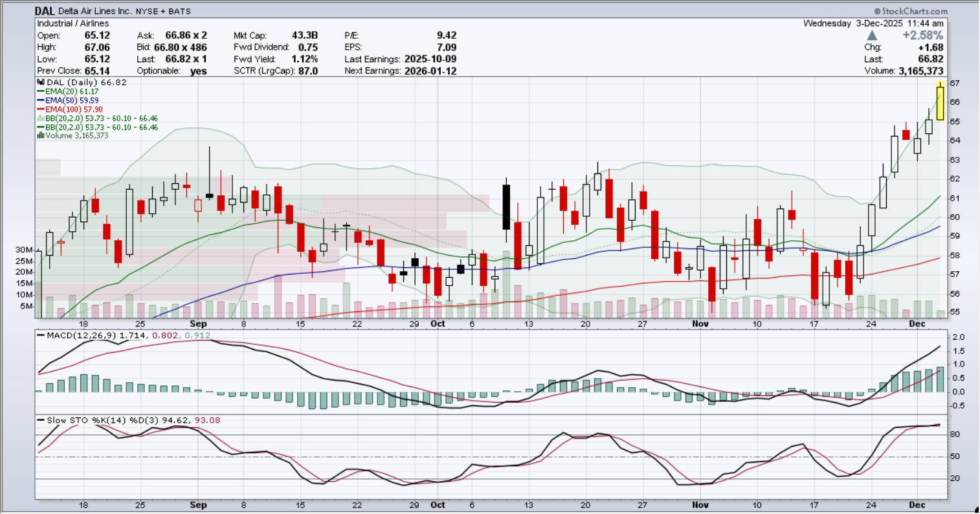Click today's yellow-highlighted candlestick
The image size is (980, 514).
(939, 102)
